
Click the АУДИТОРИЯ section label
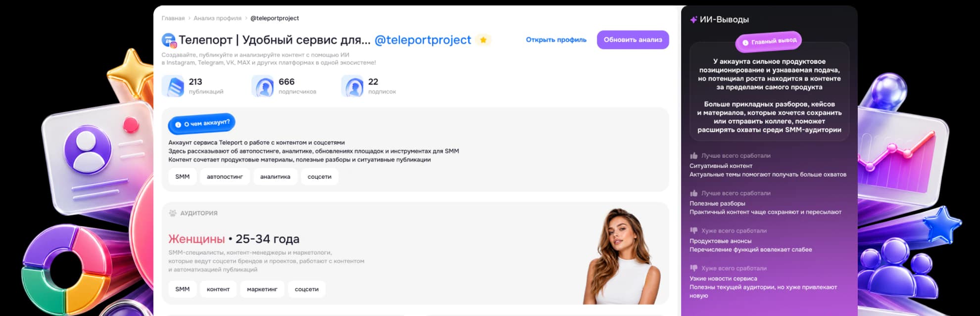[x=198, y=213]
